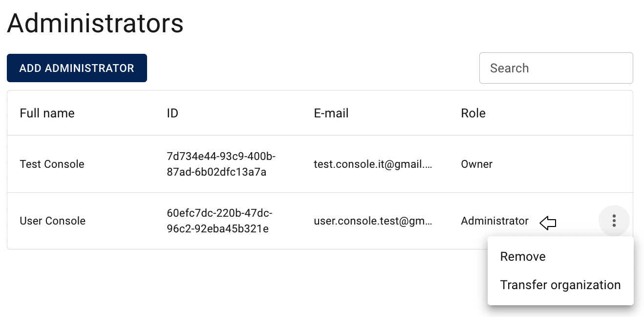
Task: Click the E-mail column header
Action: pos(331,113)
